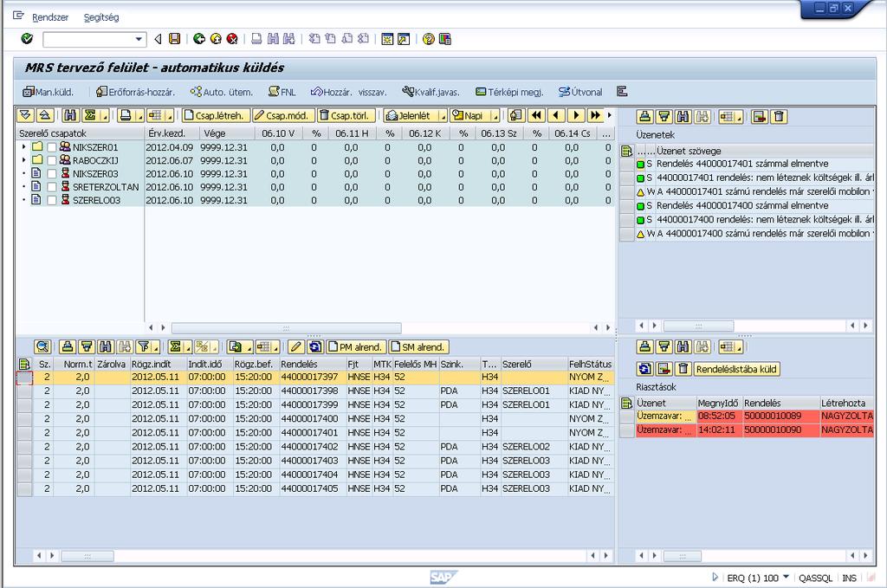
Task: Click the Help question mark icon
Action: pos(429,39)
